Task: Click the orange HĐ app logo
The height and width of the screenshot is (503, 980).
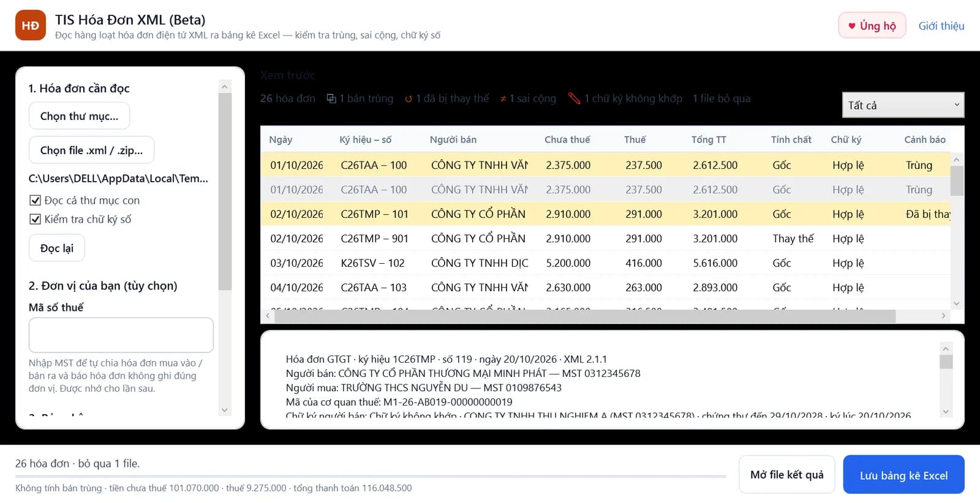Action: [31, 25]
